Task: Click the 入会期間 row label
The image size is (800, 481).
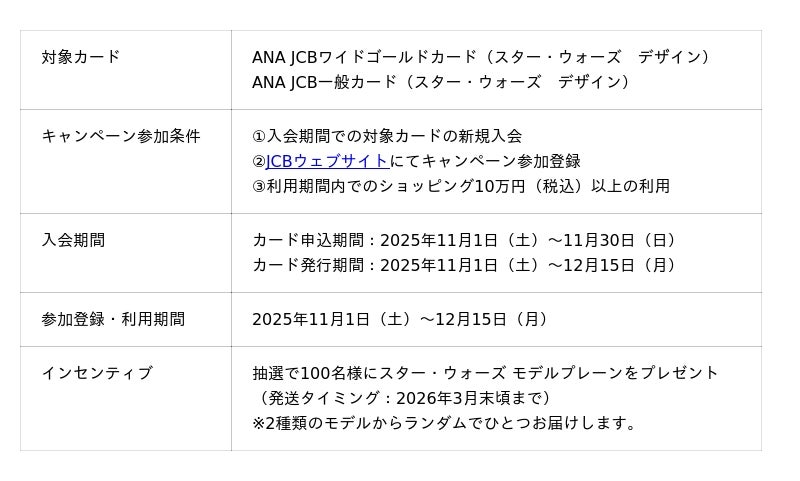Action: [73, 240]
